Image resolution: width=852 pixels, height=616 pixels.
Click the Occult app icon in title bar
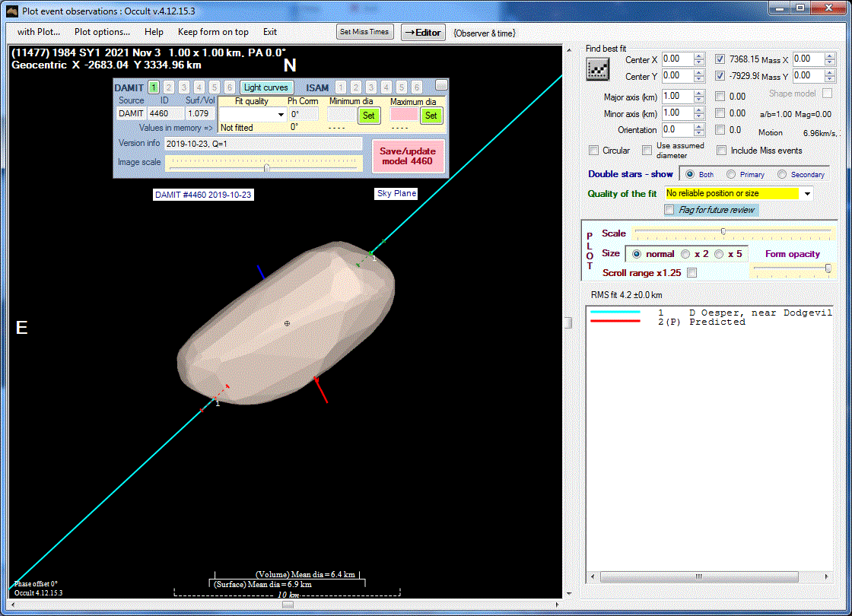point(11,11)
